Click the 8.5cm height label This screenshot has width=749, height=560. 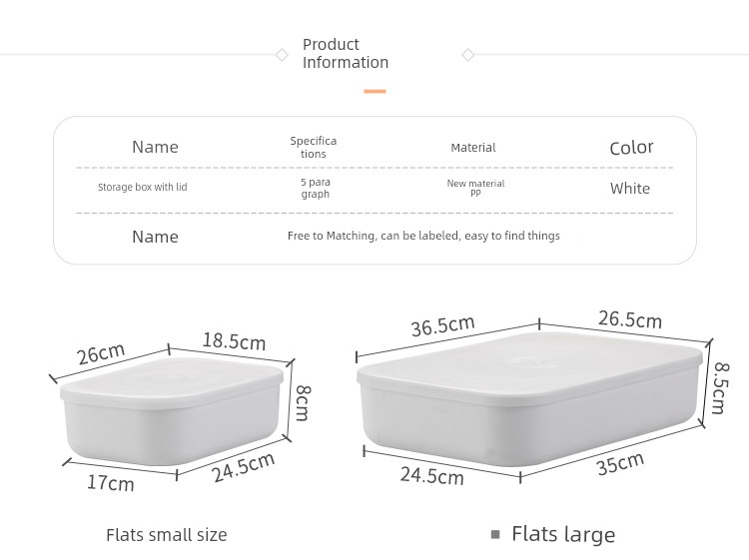coord(720,388)
